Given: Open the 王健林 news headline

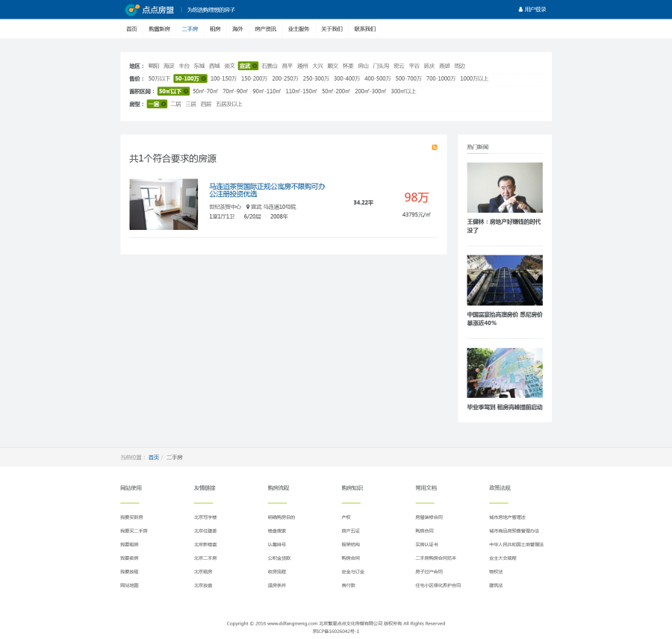Looking at the screenshot, I should 504,225.
